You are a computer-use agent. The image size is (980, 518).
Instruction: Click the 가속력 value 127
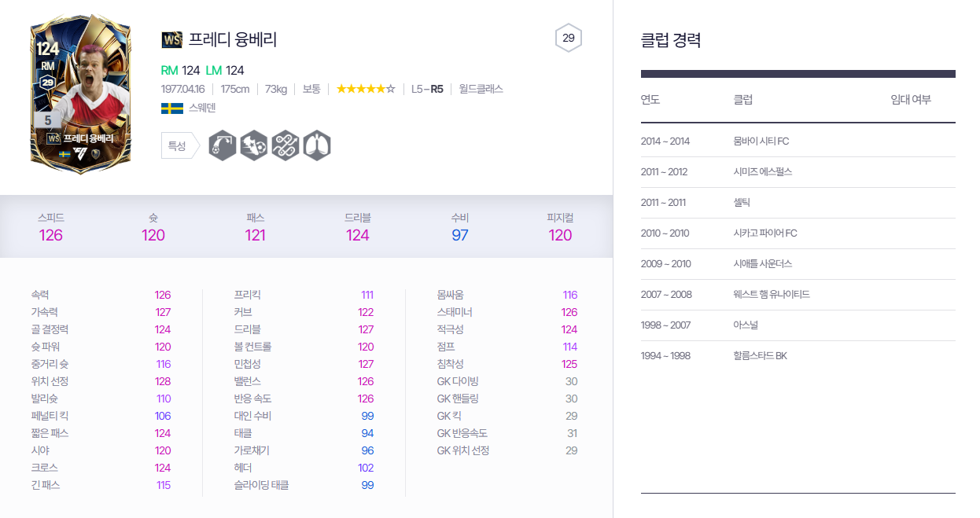(163, 312)
